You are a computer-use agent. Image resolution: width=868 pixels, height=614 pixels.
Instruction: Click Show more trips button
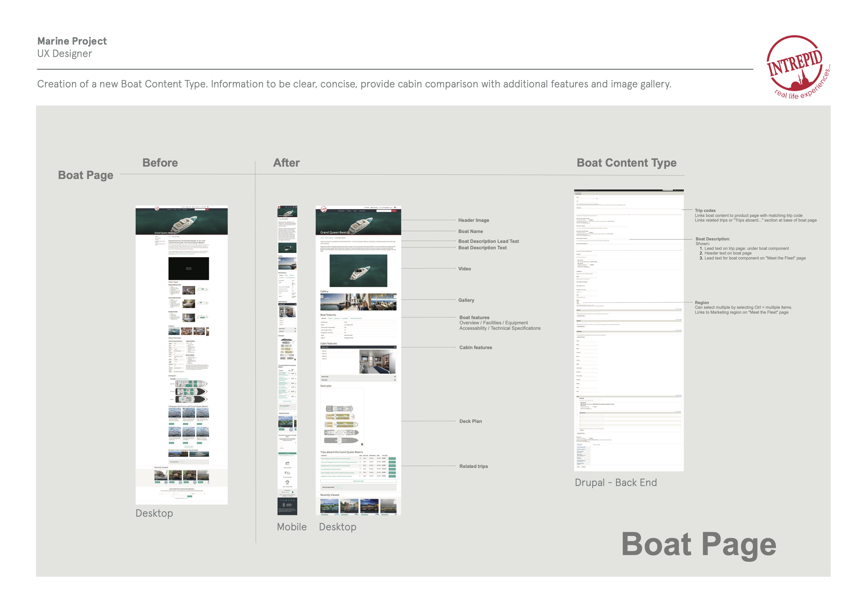(x=358, y=481)
